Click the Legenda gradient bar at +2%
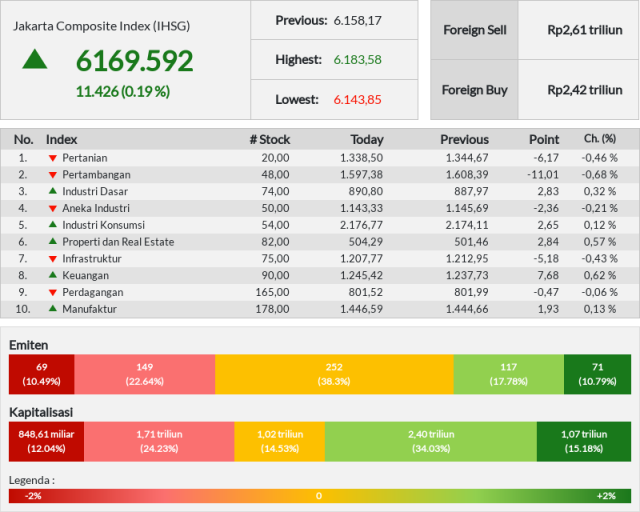This screenshot has height=512, width=640. click(x=606, y=496)
